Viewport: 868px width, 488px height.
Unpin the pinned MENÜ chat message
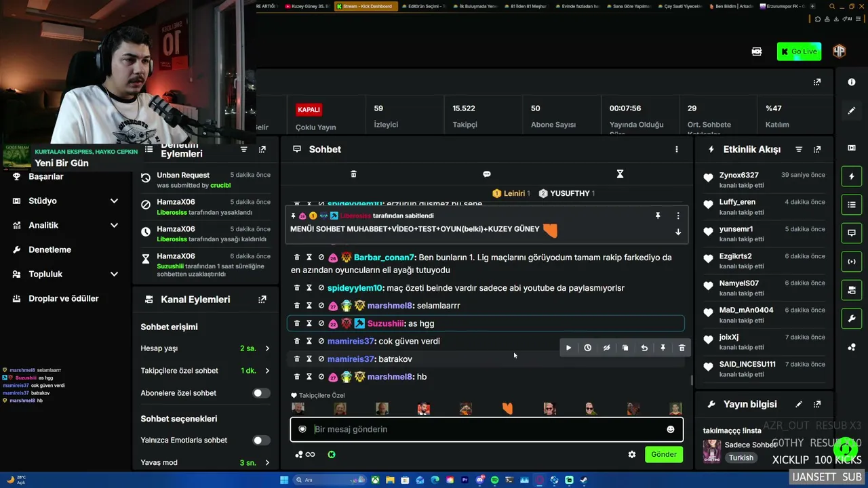click(657, 216)
